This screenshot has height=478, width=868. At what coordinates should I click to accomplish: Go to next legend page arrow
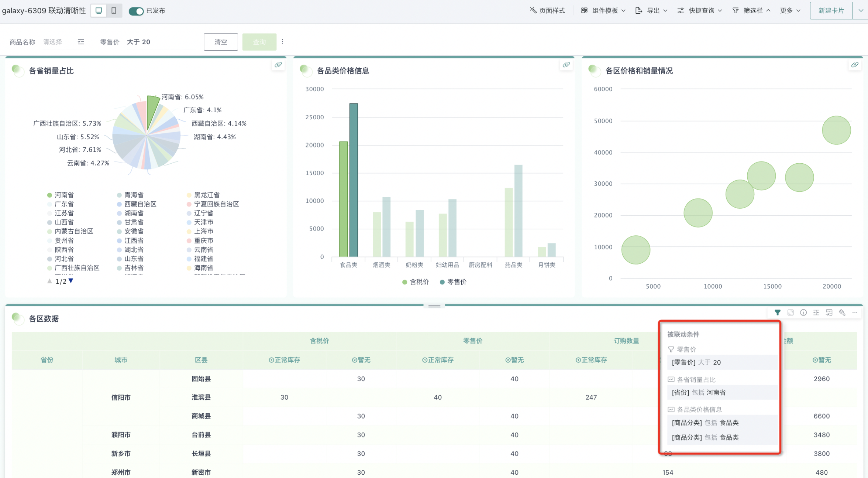point(71,281)
